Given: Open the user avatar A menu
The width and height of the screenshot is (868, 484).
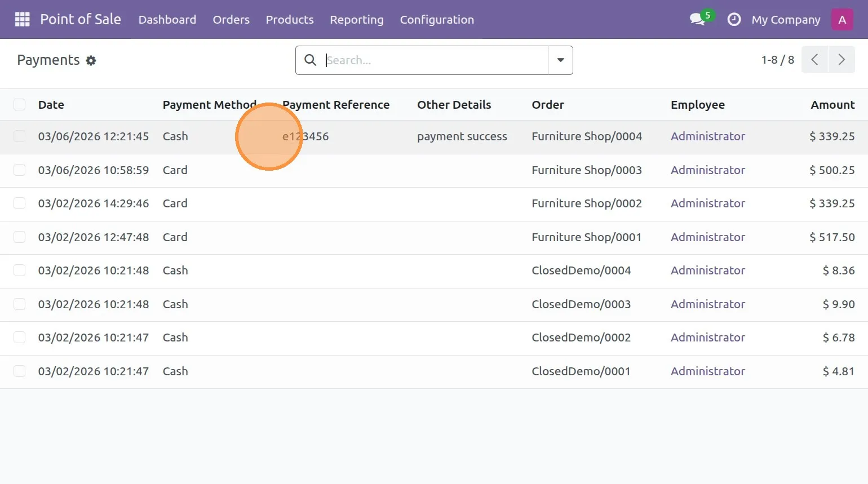Looking at the screenshot, I should coord(842,19).
